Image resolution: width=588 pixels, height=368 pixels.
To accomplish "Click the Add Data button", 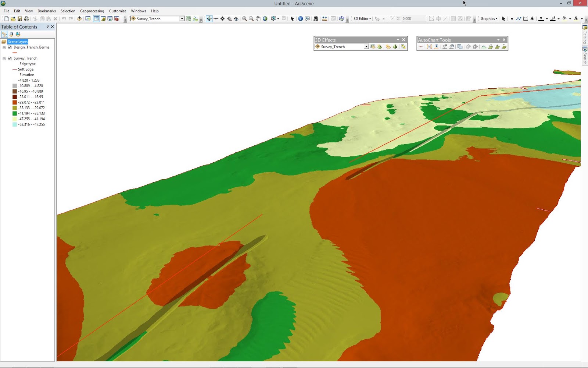I will 79,19.
